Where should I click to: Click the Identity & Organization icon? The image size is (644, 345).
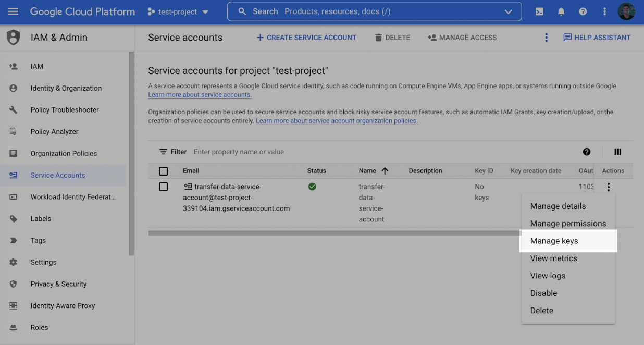point(14,88)
